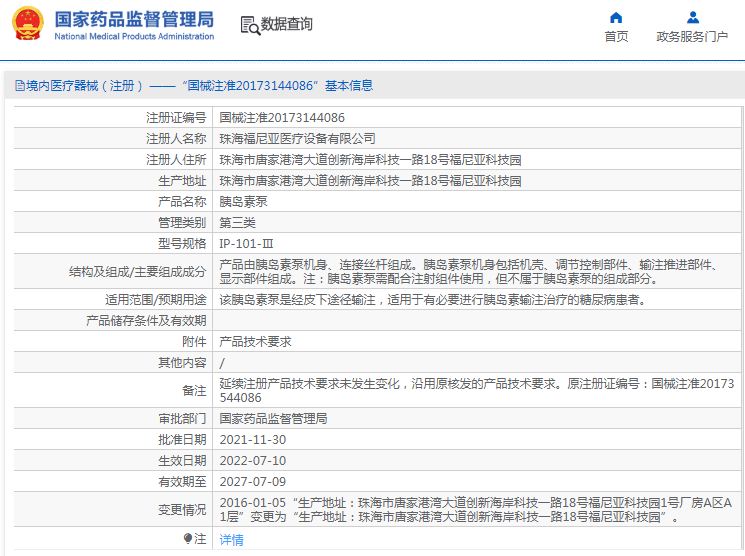Viewport: 745px width, 556px height.
Task: Click the bulb icon beside 注
Action: pos(188,538)
